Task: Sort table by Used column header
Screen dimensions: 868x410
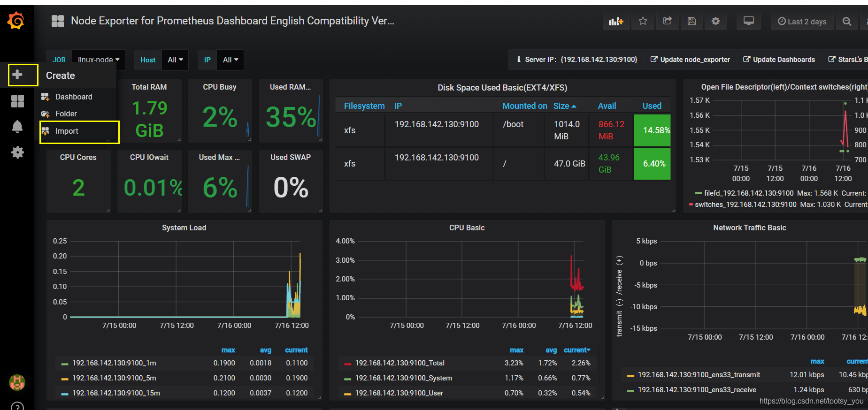Action: (652, 106)
